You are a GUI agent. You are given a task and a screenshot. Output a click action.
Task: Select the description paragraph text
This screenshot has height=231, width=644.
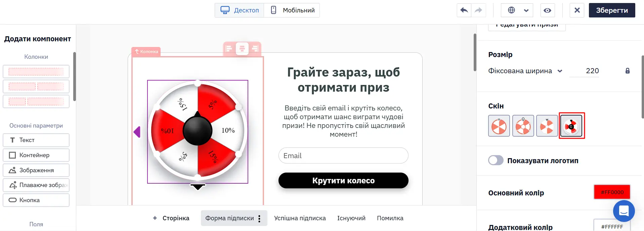point(343,121)
